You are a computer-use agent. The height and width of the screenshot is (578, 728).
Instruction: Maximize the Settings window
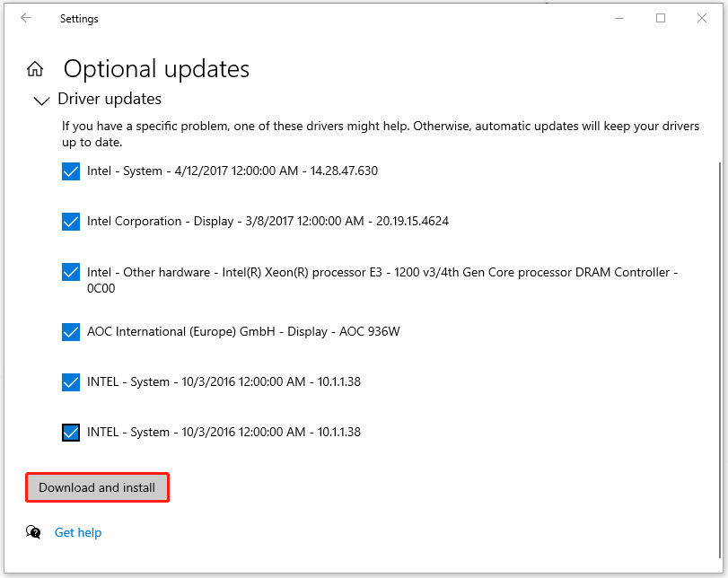coord(662,18)
